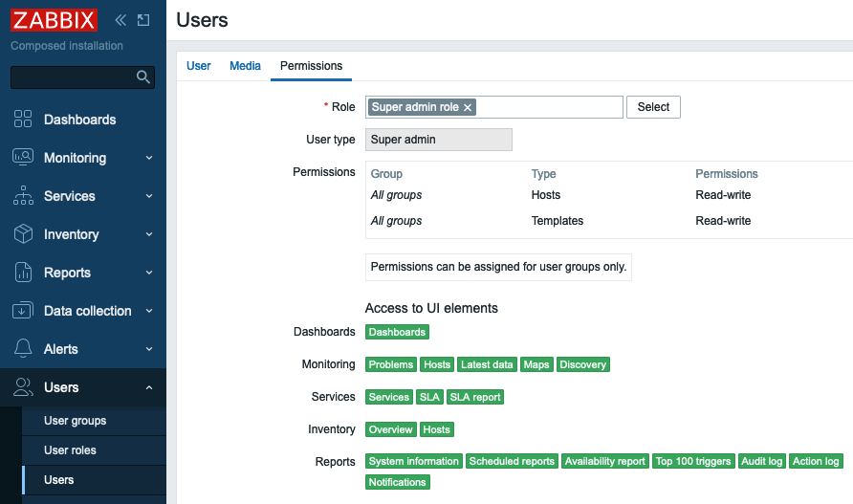Screen dimensions: 853x504
Task: Click the Templates type cell
Action: pyautogui.click(x=558, y=221)
